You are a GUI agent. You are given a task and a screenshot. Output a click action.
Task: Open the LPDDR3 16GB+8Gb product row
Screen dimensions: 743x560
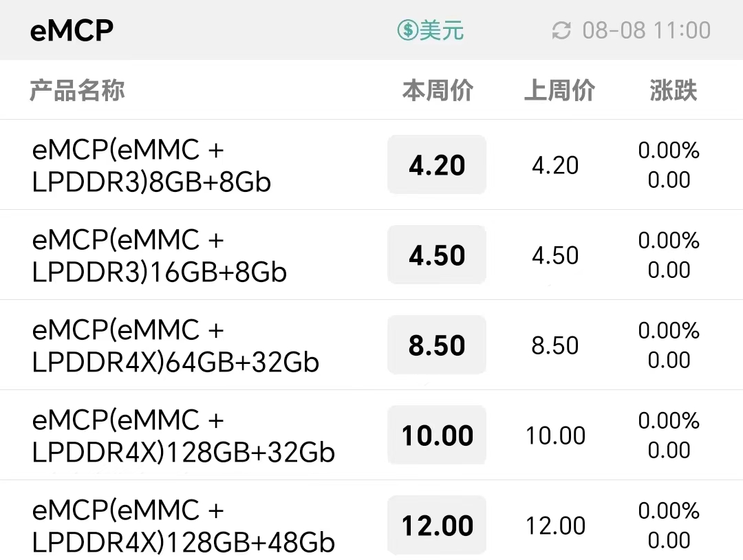click(371, 255)
